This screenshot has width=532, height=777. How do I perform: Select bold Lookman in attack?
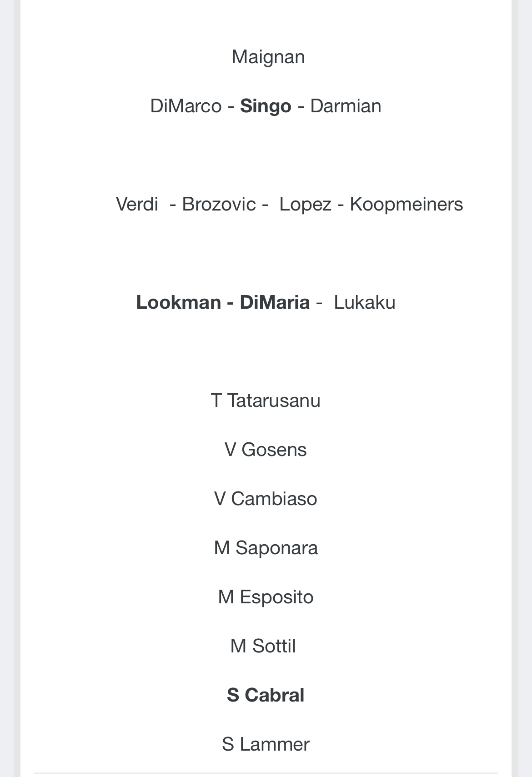179,302
